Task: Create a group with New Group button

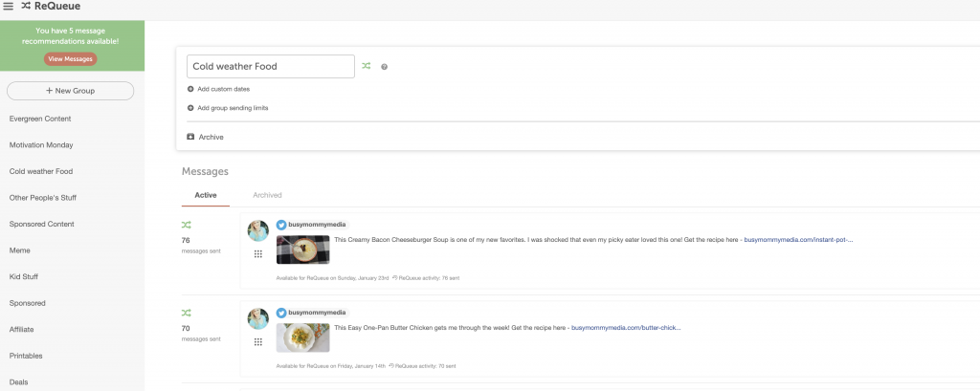Action: click(x=71, y=91)
